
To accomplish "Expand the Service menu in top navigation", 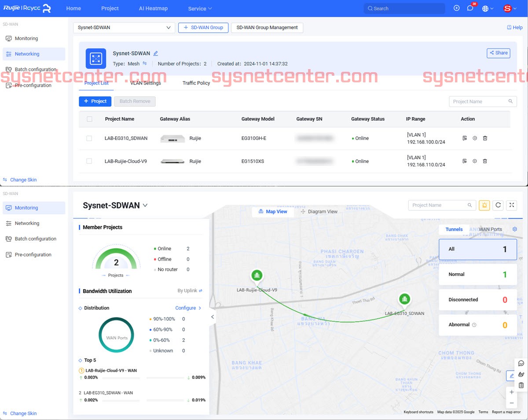I will click(200, 8).
